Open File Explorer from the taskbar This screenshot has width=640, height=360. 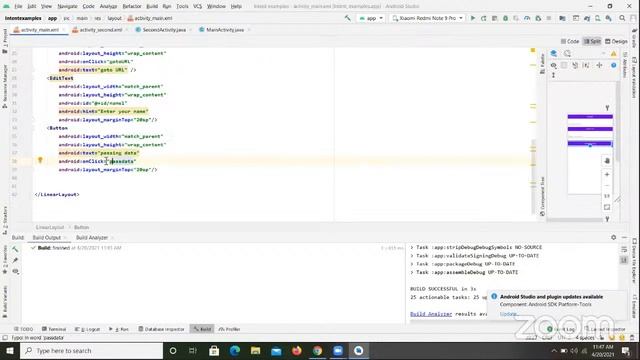point(256,351)
